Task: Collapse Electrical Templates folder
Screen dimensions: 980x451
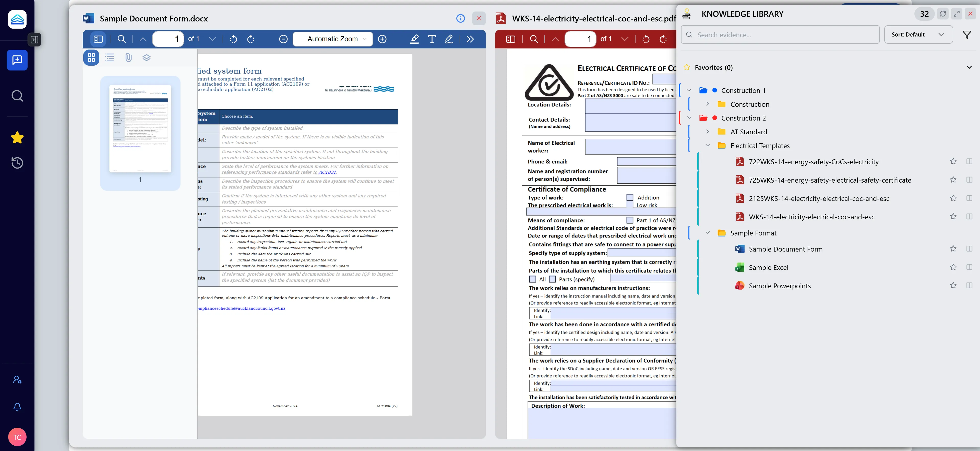Action: click(x=708, y=145)
